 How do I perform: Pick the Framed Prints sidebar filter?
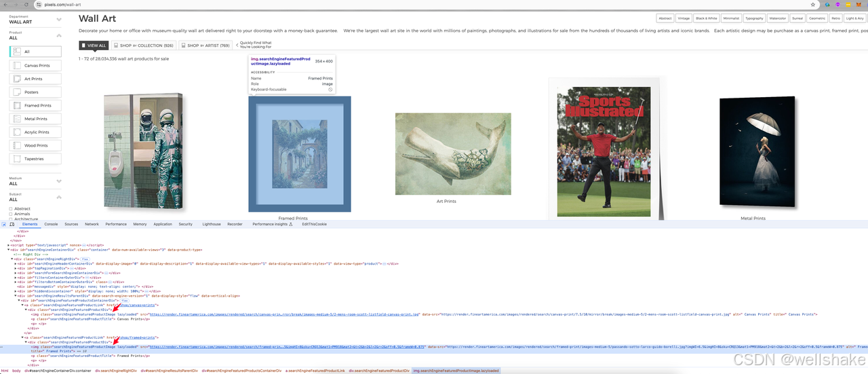(x=35, y=105)
